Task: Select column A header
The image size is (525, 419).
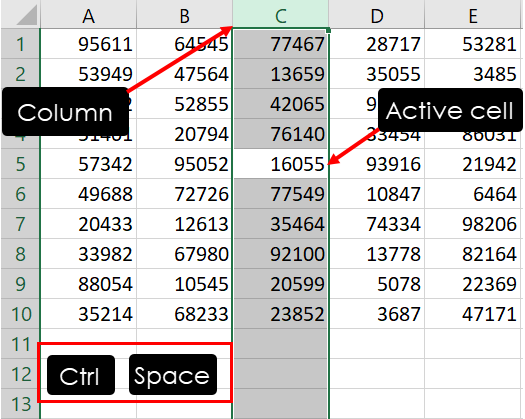Action: pyautogui.click(x=88, y=15)
